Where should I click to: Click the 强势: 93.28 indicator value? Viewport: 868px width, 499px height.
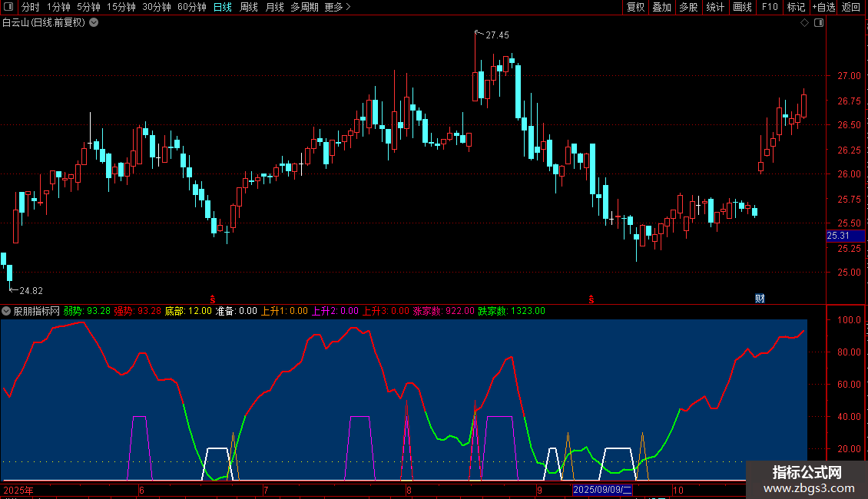(x=137, y=311)
